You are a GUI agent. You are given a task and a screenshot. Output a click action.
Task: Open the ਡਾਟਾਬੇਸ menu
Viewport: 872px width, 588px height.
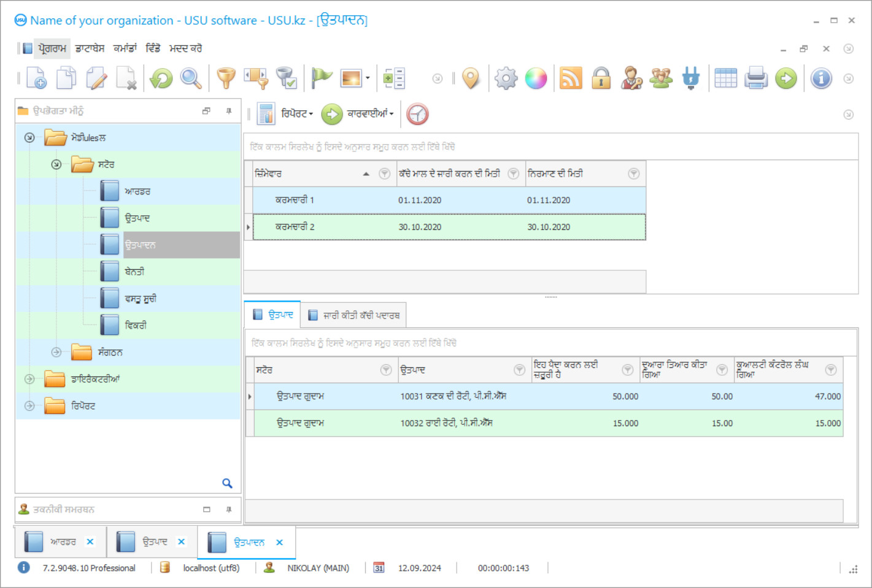click(x=90, y=48)
